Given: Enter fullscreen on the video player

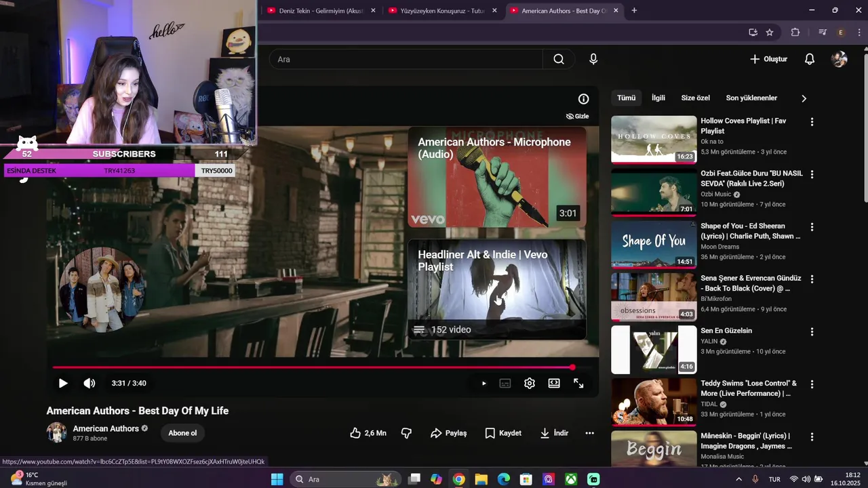Looking at the screenshot, I should [x=578, y=383].
